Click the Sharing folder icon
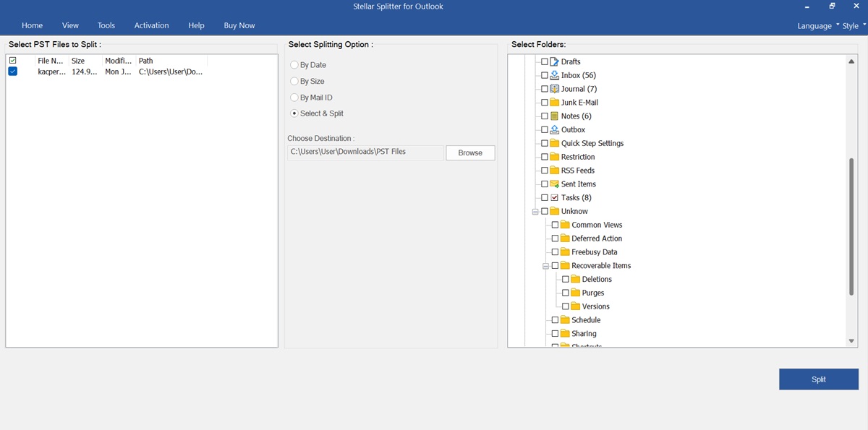Screen dimensions: 868x430 coord(566,333)
